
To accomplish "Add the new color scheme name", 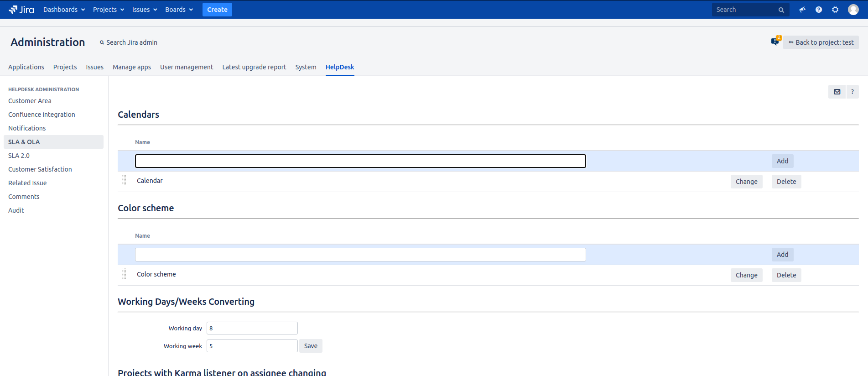I will [783, 255].
